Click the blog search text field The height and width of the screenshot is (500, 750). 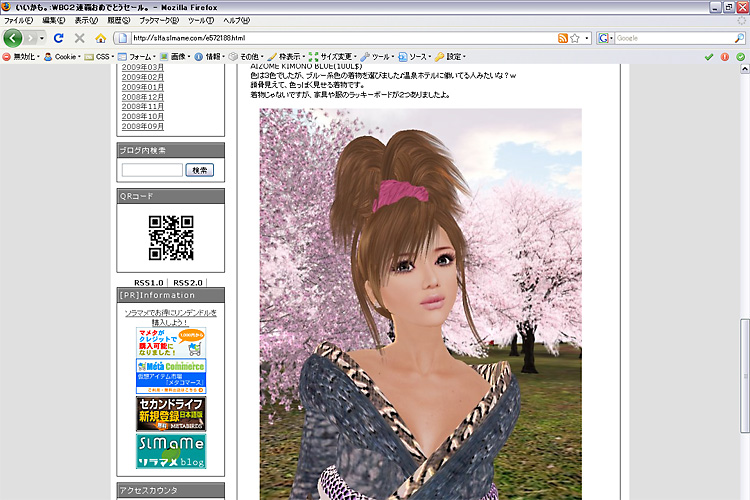click(152, 170)
